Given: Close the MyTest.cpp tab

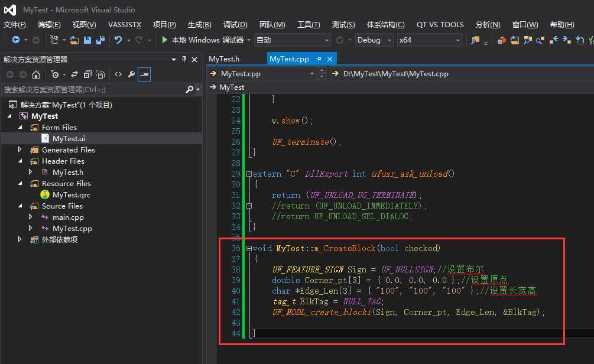Looking at the screenshot, I should pyautogui.click(x=330, y=58).
